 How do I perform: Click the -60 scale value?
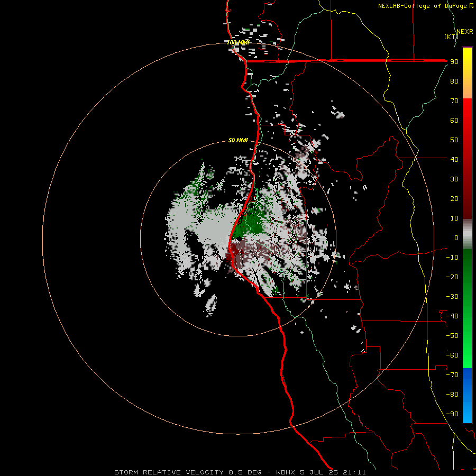coord(452,355)
